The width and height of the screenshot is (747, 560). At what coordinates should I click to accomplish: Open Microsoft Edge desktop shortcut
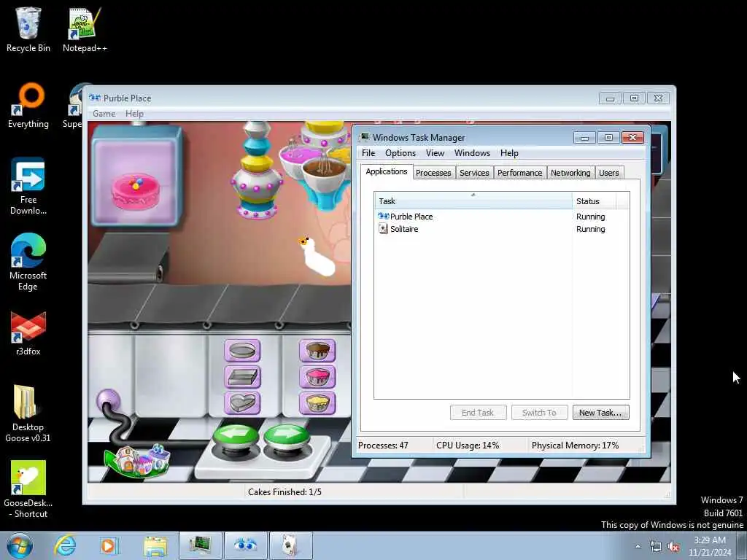click(28, 262)
